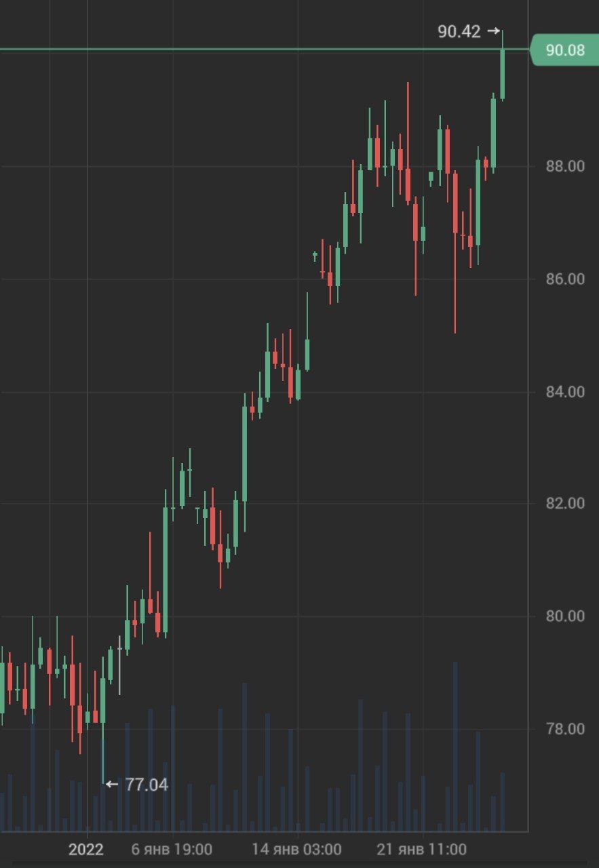Pick the 84.00 level on price axis
599x868 pixels.
pos(564,391)
